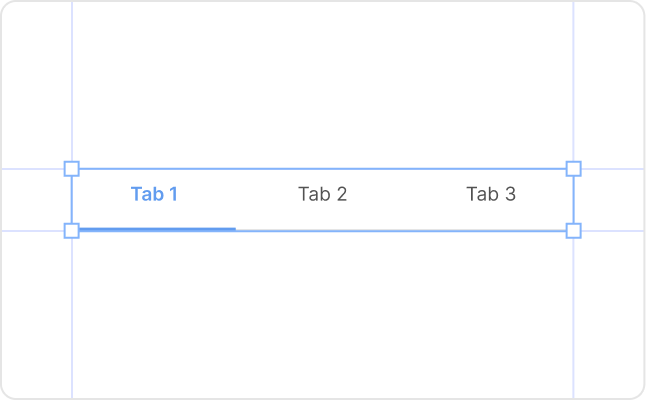
Task: Click the selection frame's bottom edge below Tab 3
Action: (491, 231)
